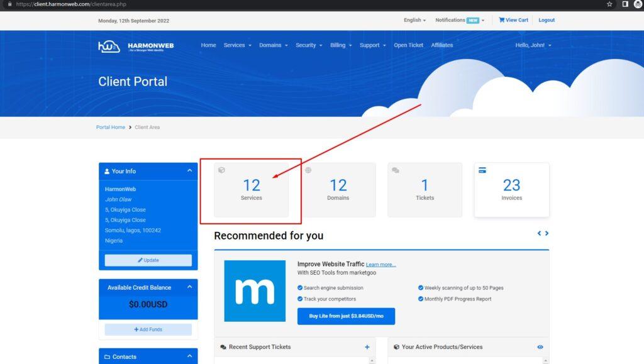Open the English language dropdown
Viewport: 644px width, 364px height.
[414, 20]
